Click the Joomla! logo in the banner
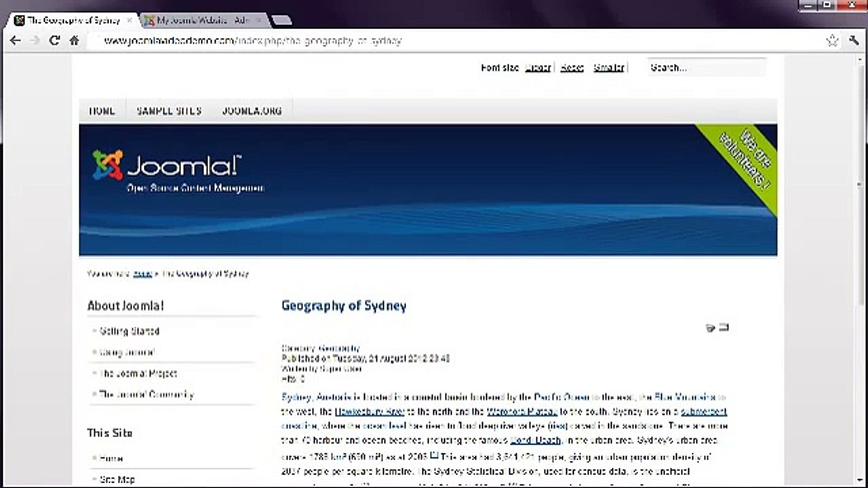This screenshot has width=868, height=488. tap(166, 165)
